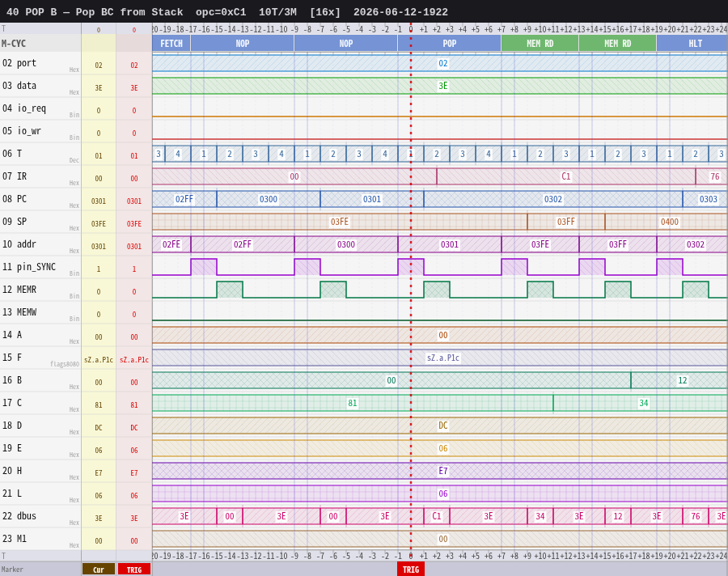Viewport: 728px width, 576px height.
Task: Select the POP machine cycle segment
Action: pos(450,44)
